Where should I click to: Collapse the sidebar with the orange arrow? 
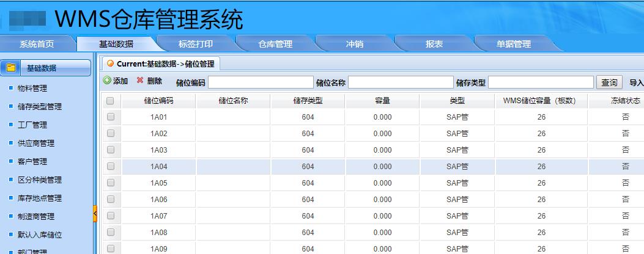tap(95, 213)
